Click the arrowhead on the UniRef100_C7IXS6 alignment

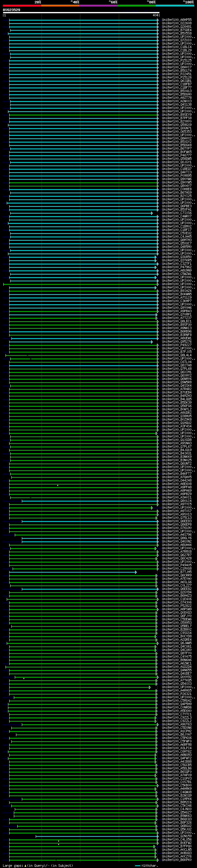click(x=152, y=213)
